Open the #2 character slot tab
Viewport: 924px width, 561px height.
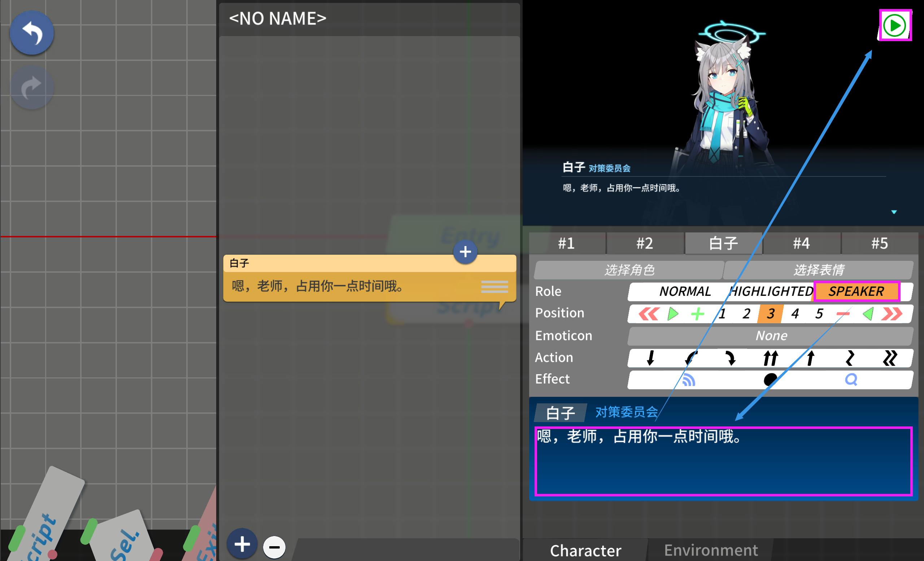pos(645,243)
